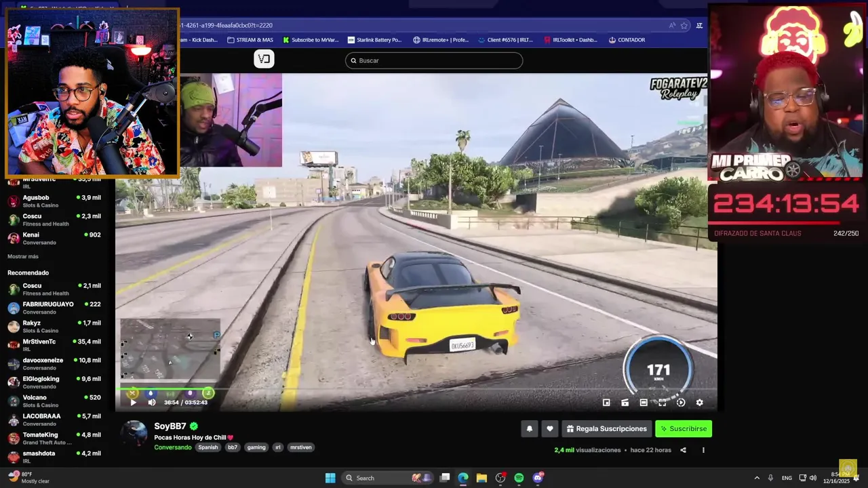The width and height of the screenshot is (868, 488).
Task: Open more options three-dot menu
Action: (x=703, y=450)
